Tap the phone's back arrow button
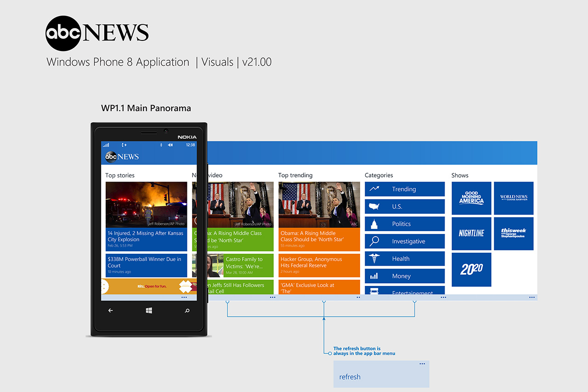The height and width of the screenshot is (392, 588). point(110,311)
